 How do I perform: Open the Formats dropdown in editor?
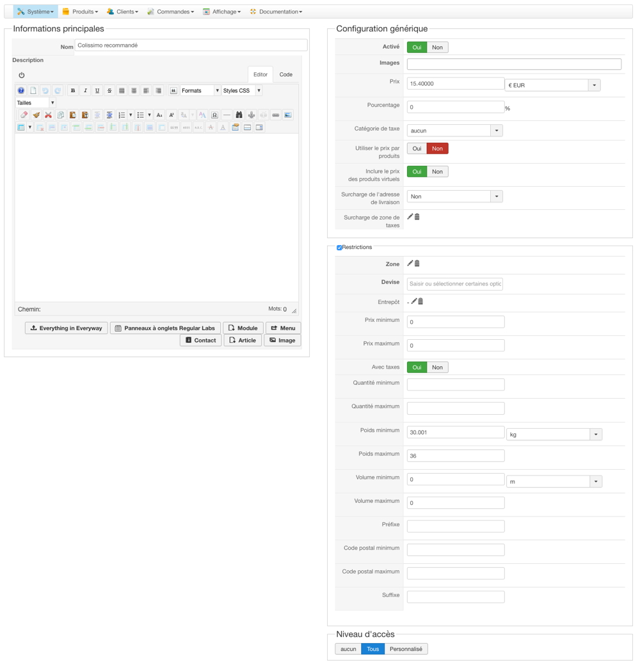click(x=200, y=90)
